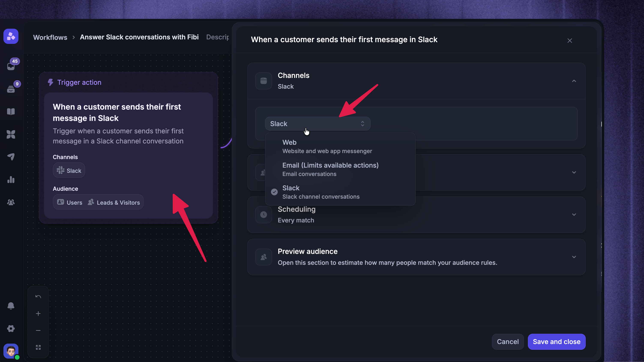Open the reports bar chart icon

[x=11, y=179]
